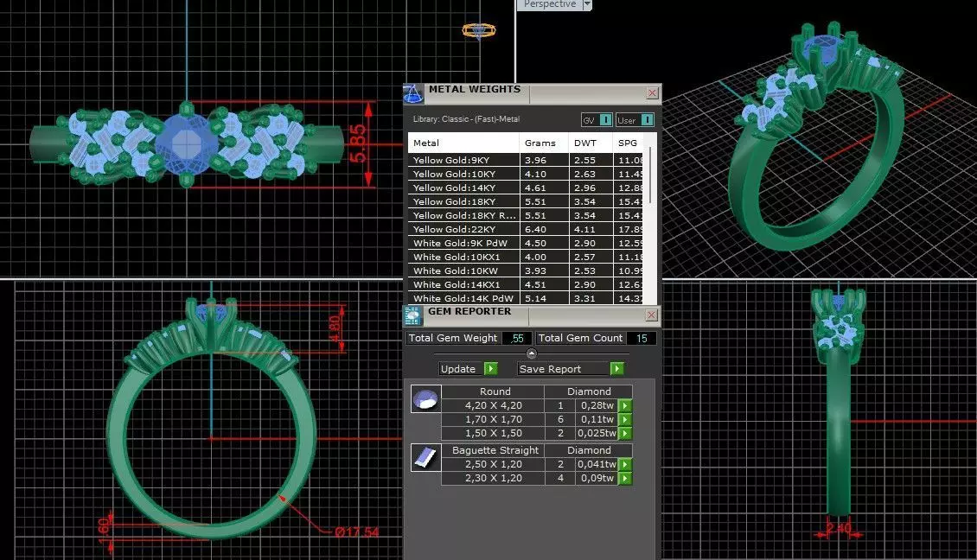The height and width of the screenshot is (560, 977).
Task: Select the White Gold:10KX1 row
Action: (x=526, y=257)
